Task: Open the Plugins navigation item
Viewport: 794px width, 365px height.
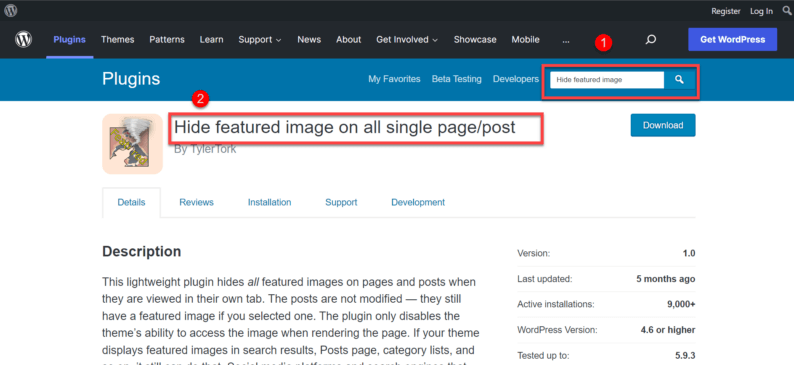Action: coord(69,39)
